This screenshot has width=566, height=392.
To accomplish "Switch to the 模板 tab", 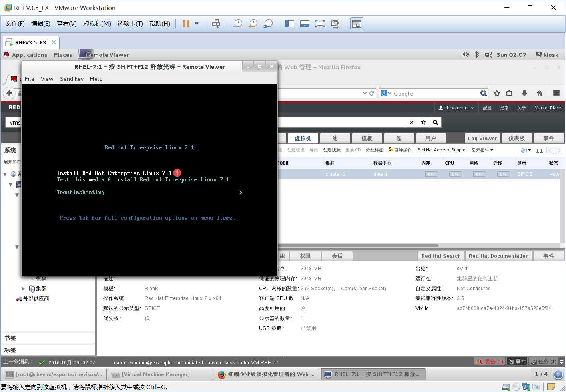I will [x=367, y=138].
